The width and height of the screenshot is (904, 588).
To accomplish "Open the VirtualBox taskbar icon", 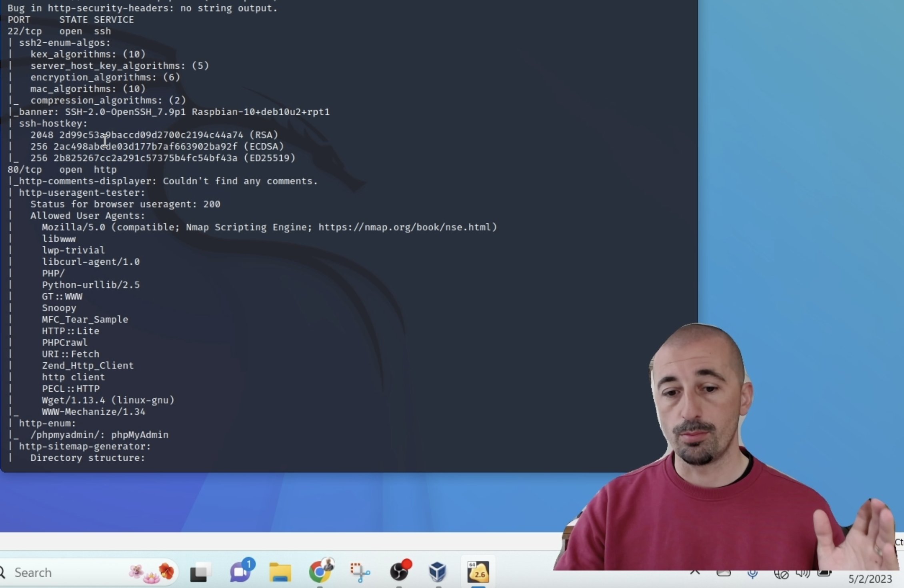I will pos(437,572).
